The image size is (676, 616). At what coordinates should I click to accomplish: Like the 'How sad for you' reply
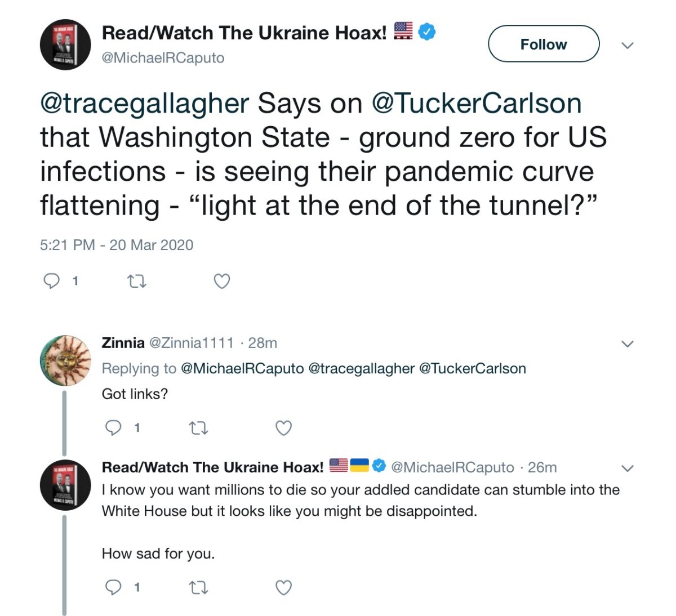point(283,588)
